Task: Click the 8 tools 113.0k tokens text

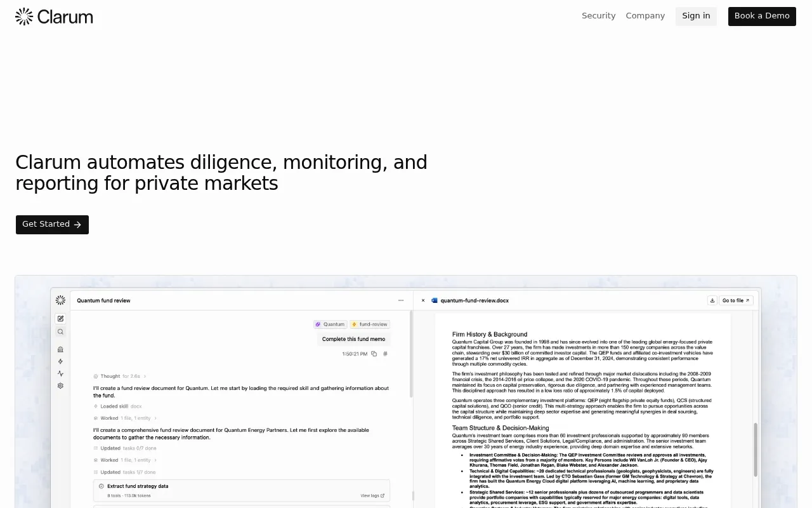Action: tap(128, 495)
